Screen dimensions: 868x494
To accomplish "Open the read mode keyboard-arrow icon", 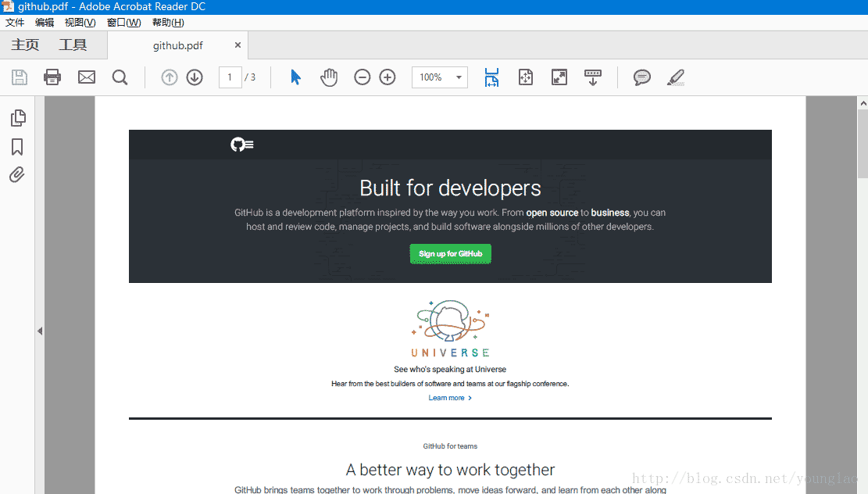I will coord(593,77).
